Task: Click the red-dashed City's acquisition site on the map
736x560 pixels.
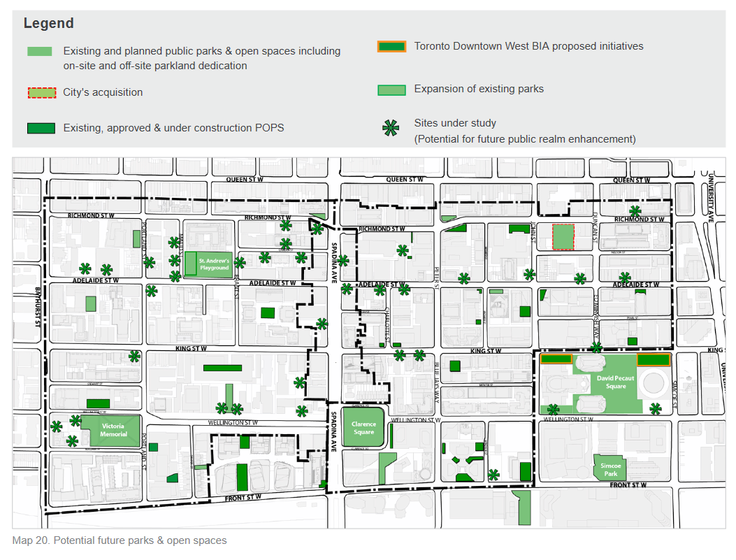Action: [563, 237]
